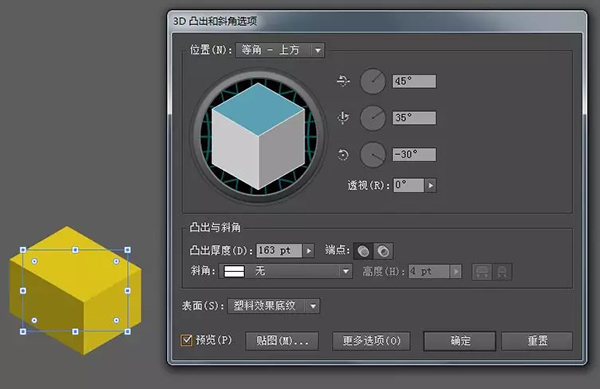The height and width of the screenshot is (389, 600).
Task: Click the yellow 3D box on canvas
Action: [x=75, y=291]
